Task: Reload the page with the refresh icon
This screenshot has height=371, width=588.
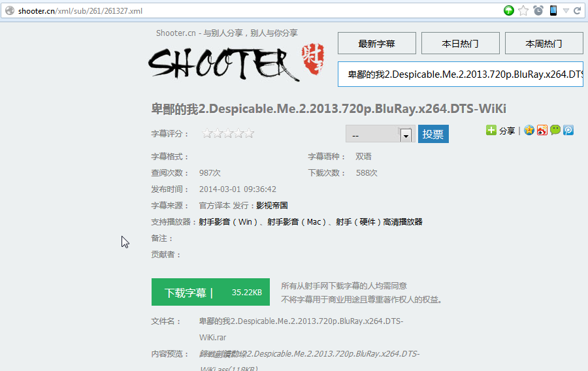Action: 578,10
